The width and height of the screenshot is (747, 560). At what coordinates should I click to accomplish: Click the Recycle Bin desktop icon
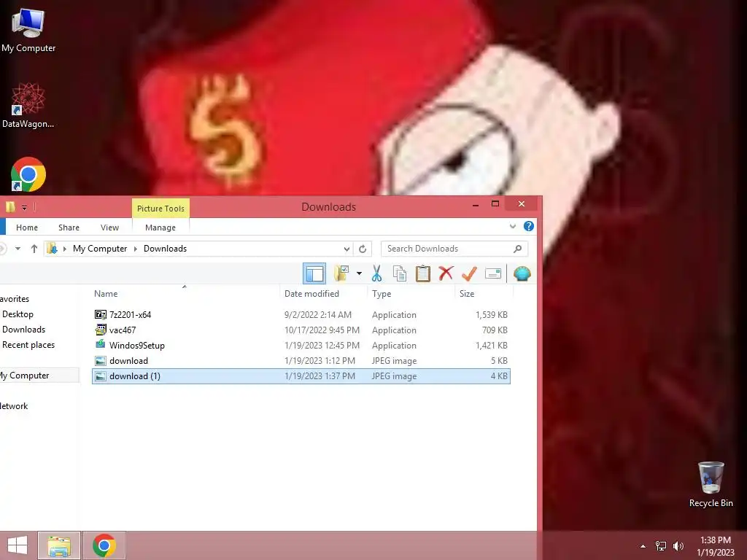coord(711,484)
